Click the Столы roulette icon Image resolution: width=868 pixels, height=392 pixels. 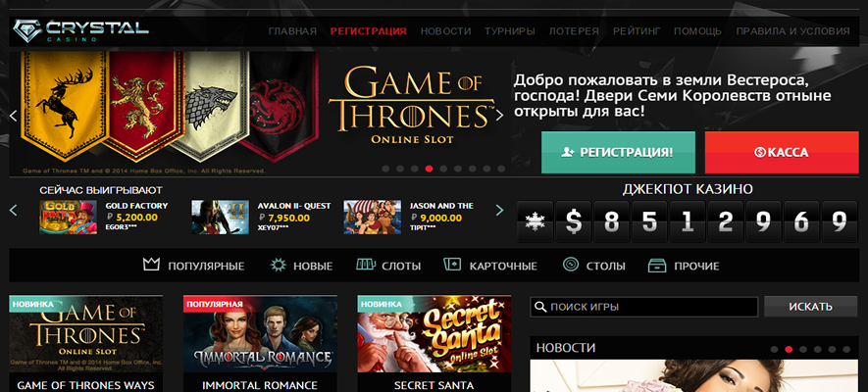(570, 265)
